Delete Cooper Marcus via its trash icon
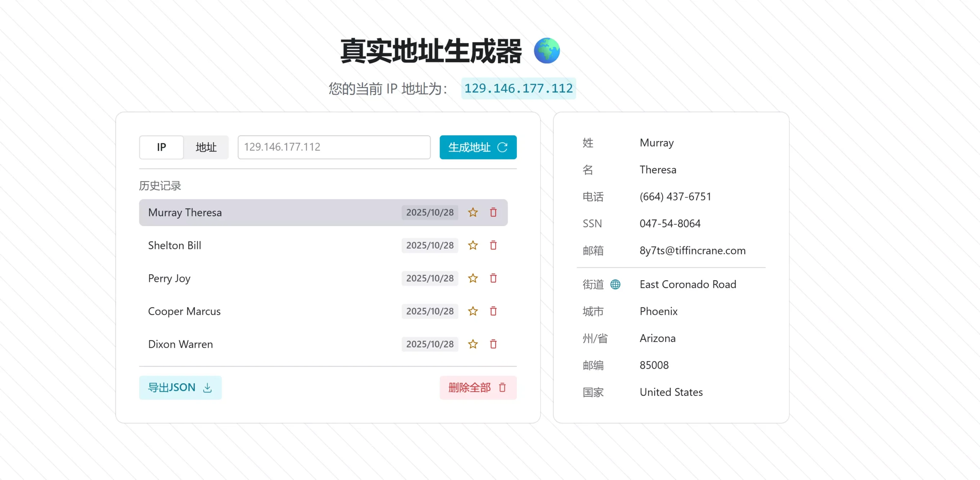This screenshot has width=980, height=480. pyautogui.click(x=493, y=311)
